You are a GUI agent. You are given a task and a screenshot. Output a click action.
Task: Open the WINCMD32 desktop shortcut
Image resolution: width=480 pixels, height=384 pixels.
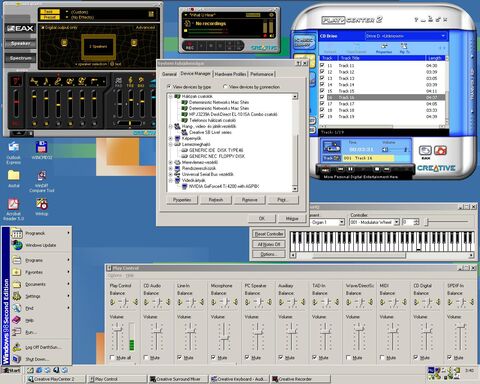42,150
